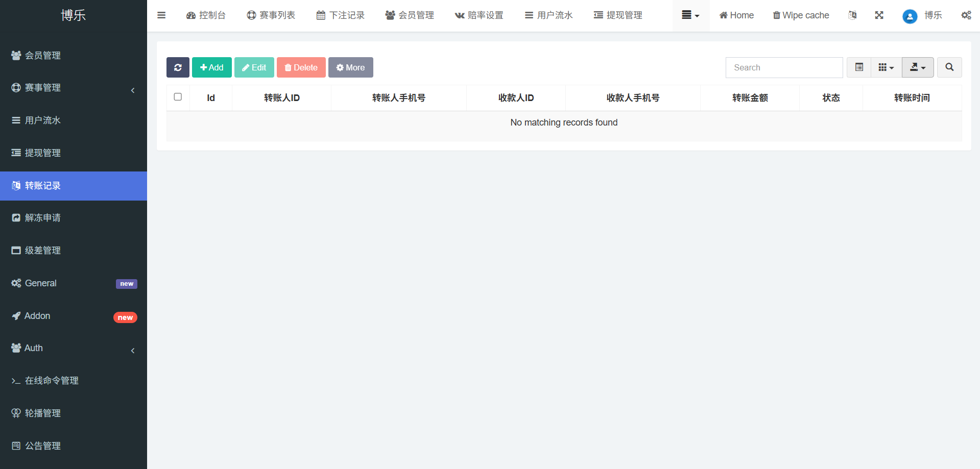Viewport: 980px width, 469px height.
Task: Sort by the 转账金额 column header
Action: (750, 98)
